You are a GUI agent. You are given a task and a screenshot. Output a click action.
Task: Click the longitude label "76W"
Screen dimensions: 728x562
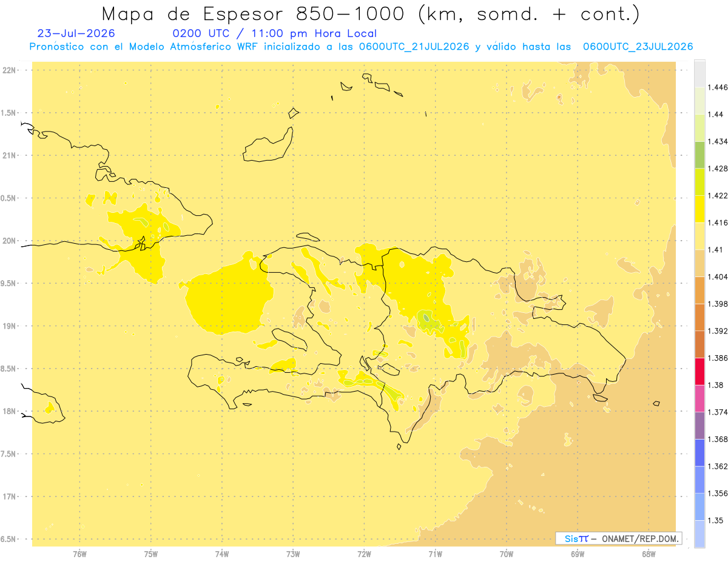click(79, 554)
